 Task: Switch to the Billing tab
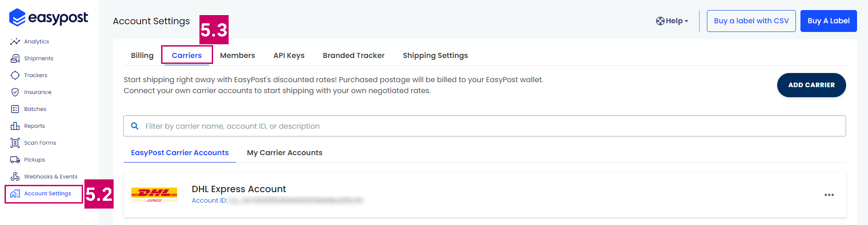pos(142,55)
